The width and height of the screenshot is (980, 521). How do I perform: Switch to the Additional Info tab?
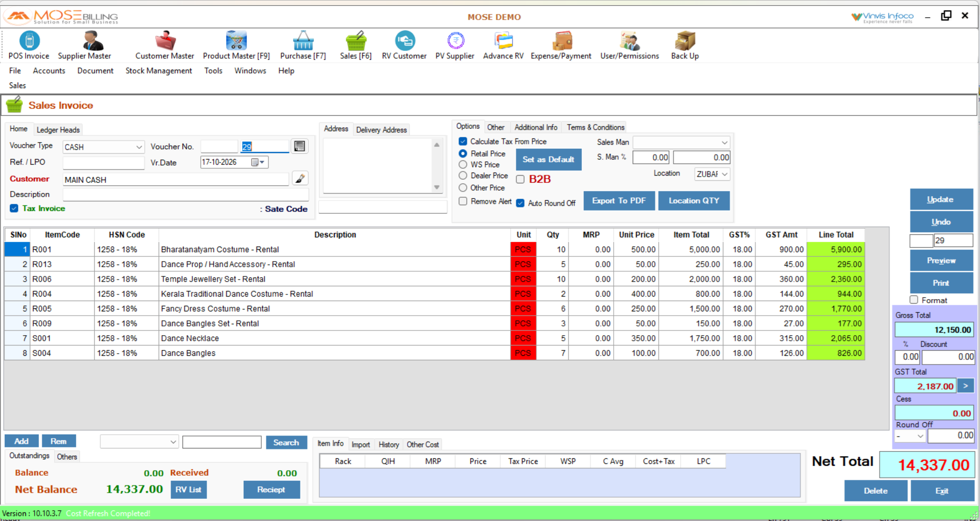pos(536,127)
